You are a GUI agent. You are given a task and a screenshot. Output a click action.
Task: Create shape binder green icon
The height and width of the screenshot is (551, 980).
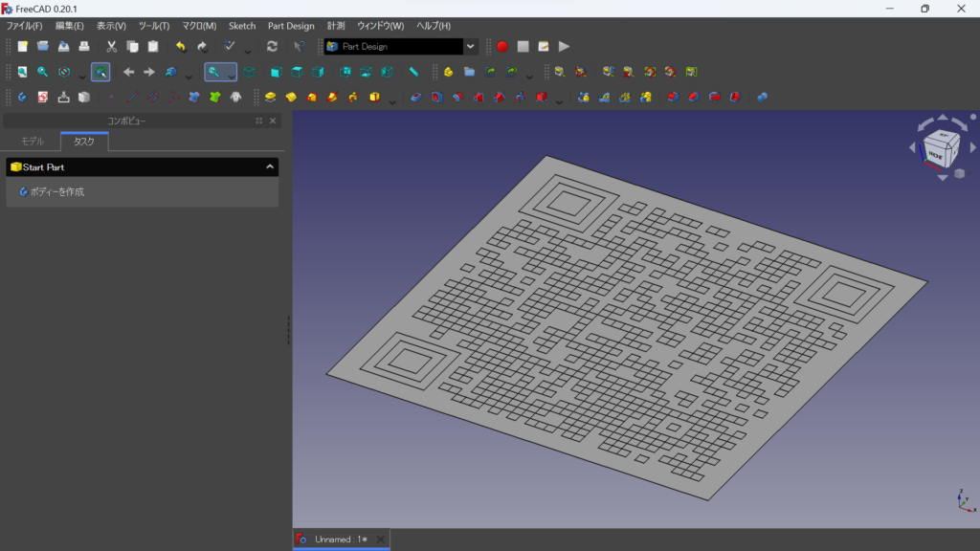(x=215, y=97)
